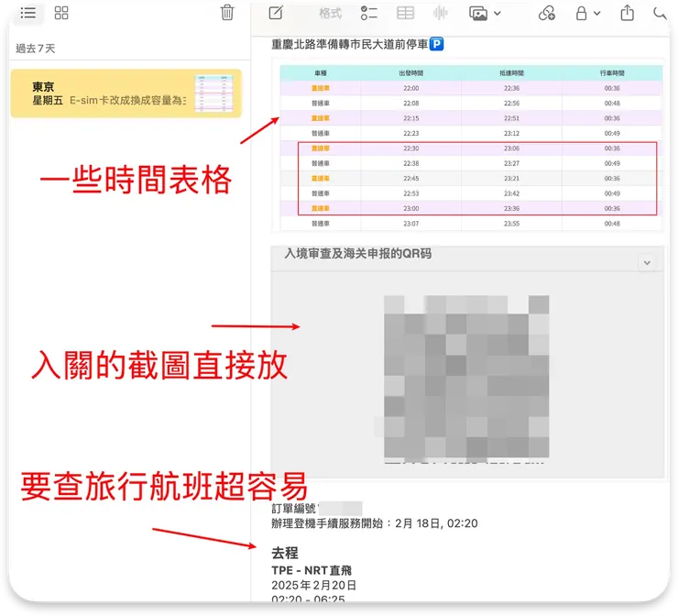Click the 2025年2月20日 date text
The width and height of the screenshot is (678, 616).
click(x=313, y=585)
